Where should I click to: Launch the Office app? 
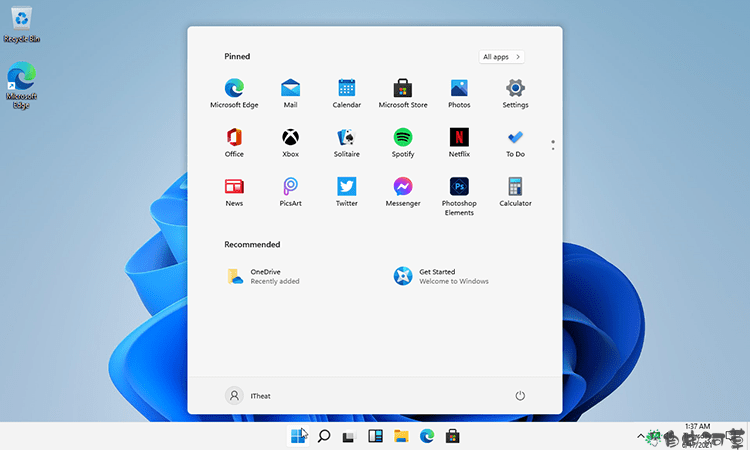coord(234,143)
